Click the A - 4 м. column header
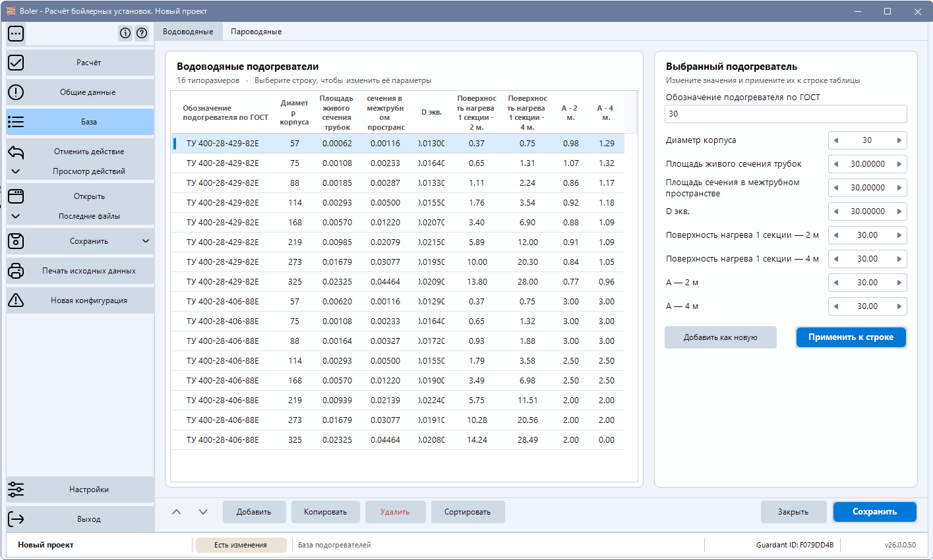This screenshot has height=560, width=933. click(x=605, y=113)
